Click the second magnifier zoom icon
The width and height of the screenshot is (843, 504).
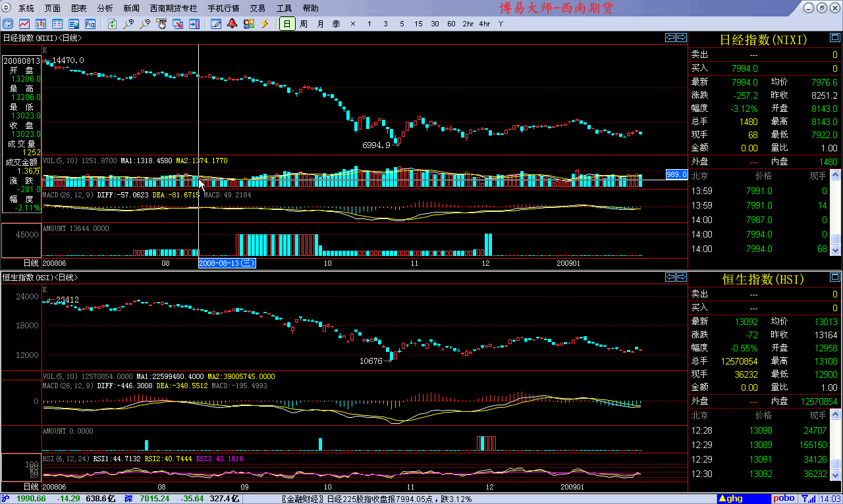tap(145, 24)
